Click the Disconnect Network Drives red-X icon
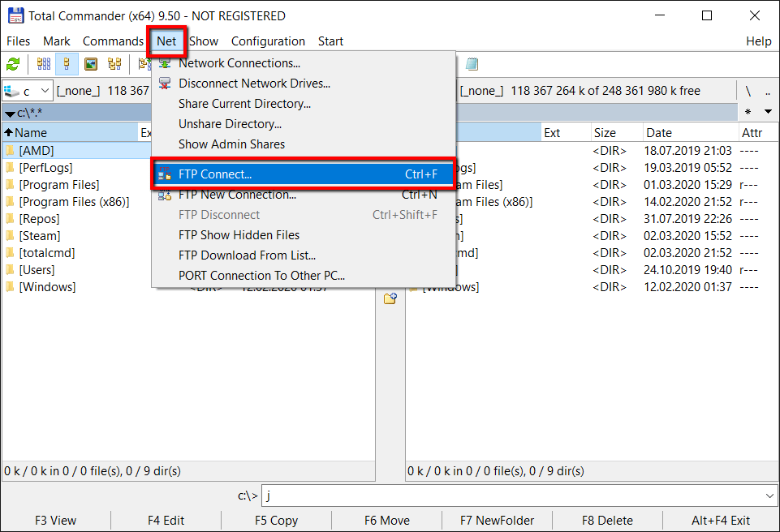The height and width of the screenshot is (532, 780). coord(165,84)
